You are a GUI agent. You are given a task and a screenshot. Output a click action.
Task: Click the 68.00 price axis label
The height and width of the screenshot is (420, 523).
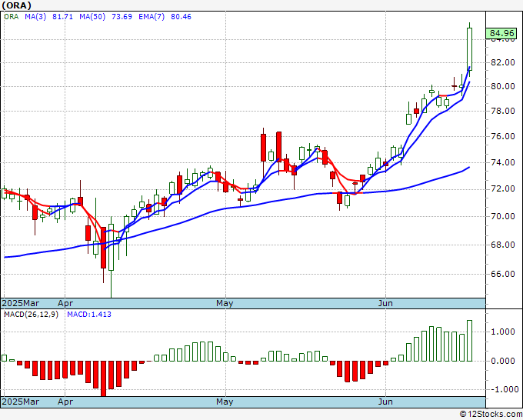click(503, 245)
